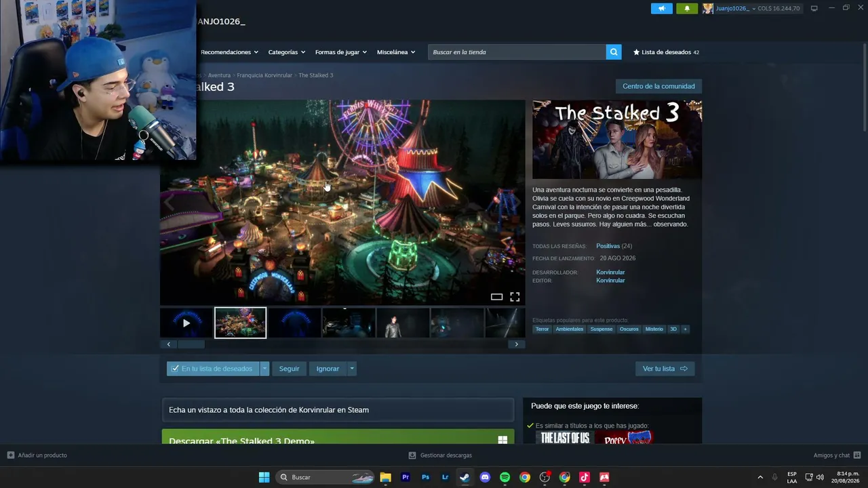The height and width of the screenshot is (488, 868).
Task: Click the Seguir button
Action: click(x=289, y=369)
